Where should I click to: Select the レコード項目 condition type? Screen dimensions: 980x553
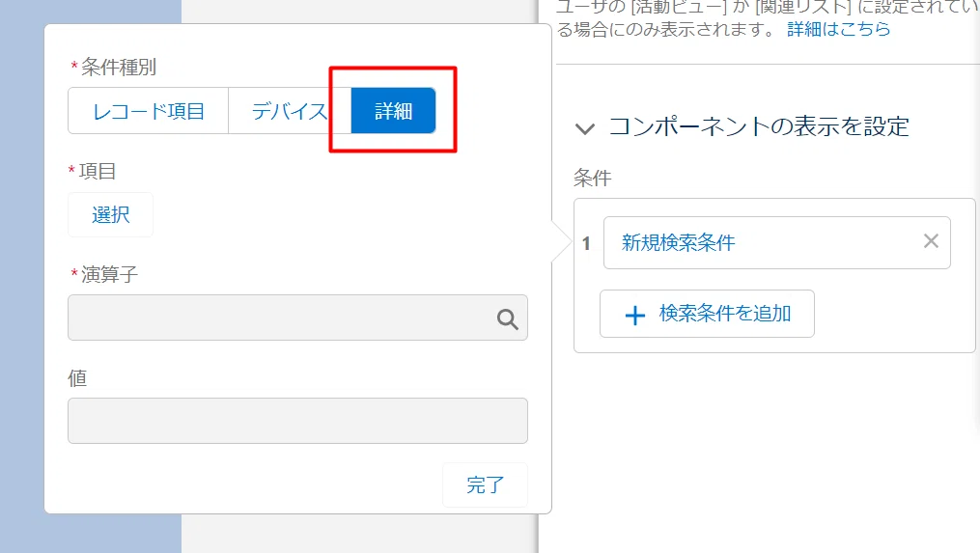click(148, 111)
